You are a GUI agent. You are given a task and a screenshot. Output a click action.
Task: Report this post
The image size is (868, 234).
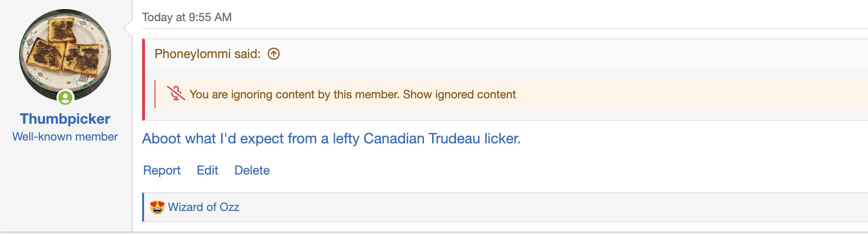162,170
